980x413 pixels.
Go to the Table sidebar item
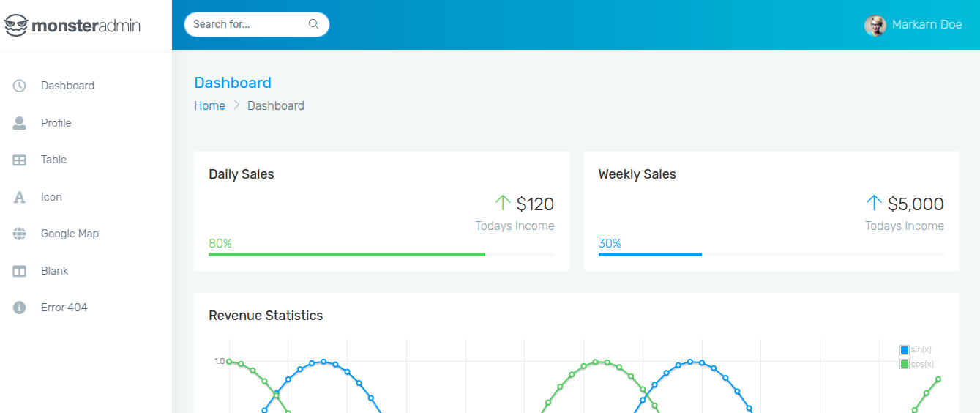pyautogui.click(x=53, y=160)
